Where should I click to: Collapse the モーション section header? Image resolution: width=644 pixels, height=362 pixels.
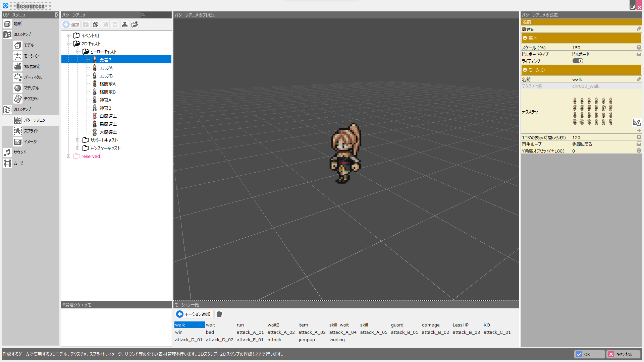(x=581, y=70)
